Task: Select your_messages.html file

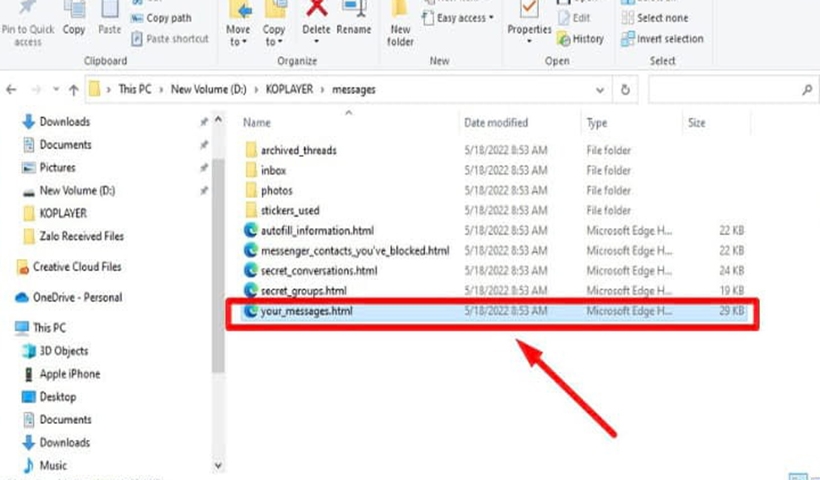Action: [x=306, y=311]
